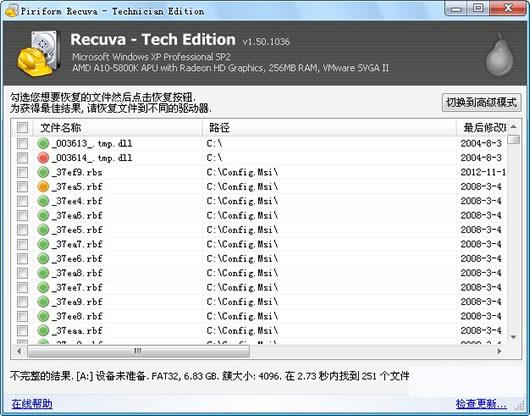Select file name _37ee4.rbf
Viewport: 530px width, 416px height.
[77, 201]
